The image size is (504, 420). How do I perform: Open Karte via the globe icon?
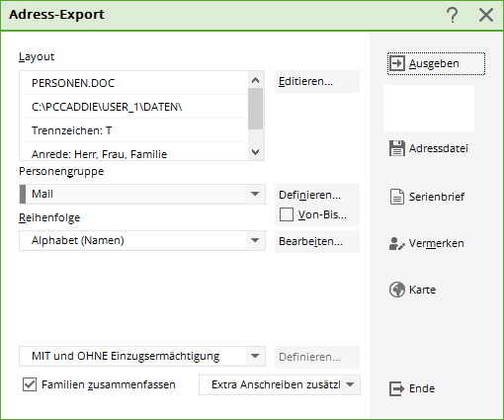(x=397, y=290)
